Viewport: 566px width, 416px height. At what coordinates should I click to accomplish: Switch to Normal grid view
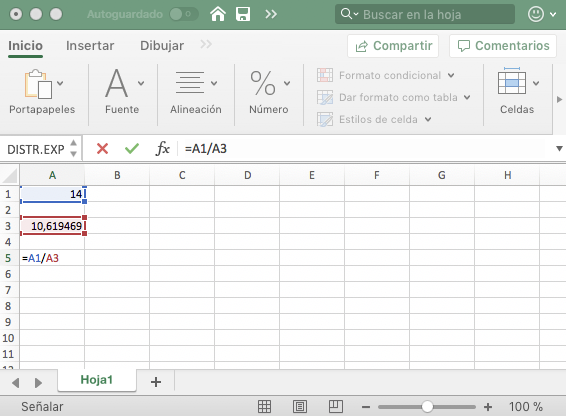pyautogui.click(x=264, y=407)
